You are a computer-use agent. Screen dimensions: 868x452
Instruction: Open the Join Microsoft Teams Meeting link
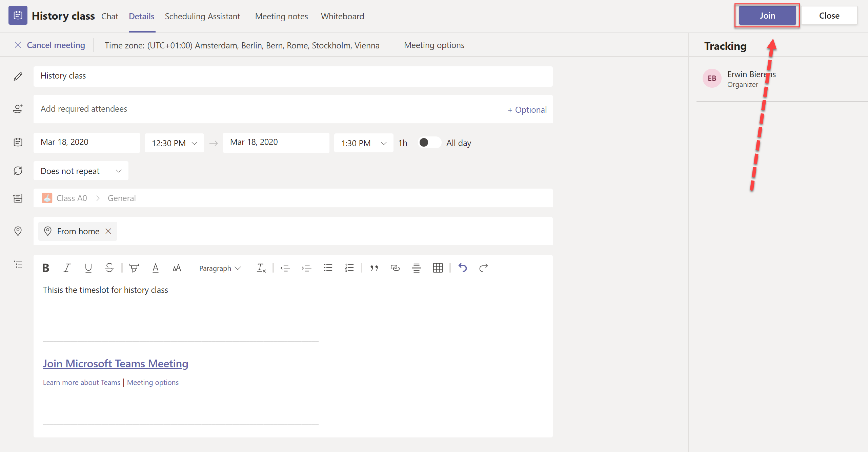click(x=115, y=364)
